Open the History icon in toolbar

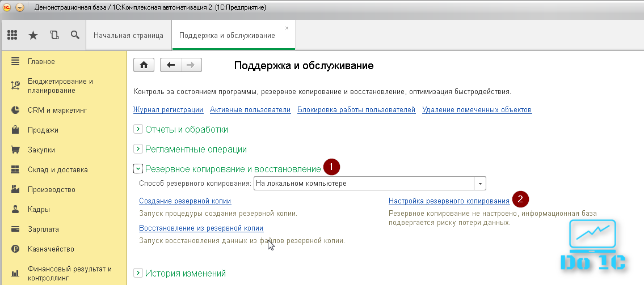[x=54, y=35]
